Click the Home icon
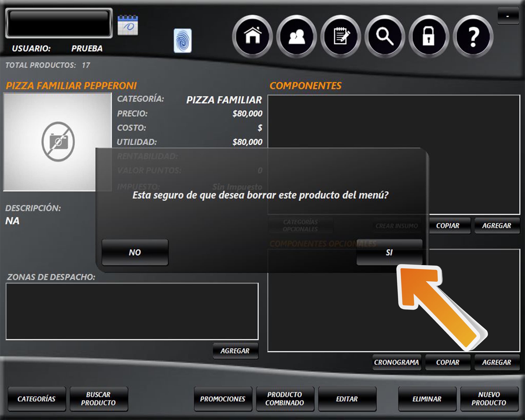The image size is (525, 420). tap(253, 36)
